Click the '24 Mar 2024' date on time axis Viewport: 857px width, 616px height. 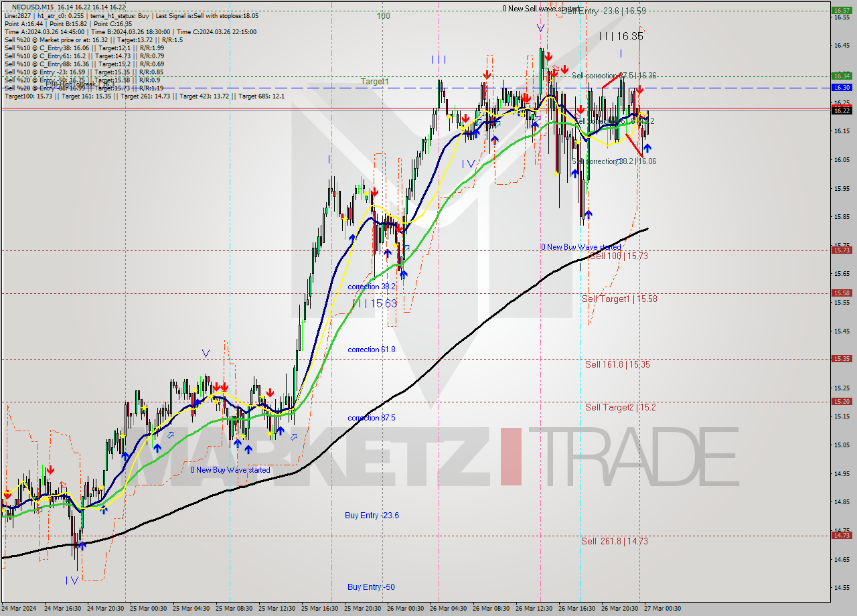[18, 609]
